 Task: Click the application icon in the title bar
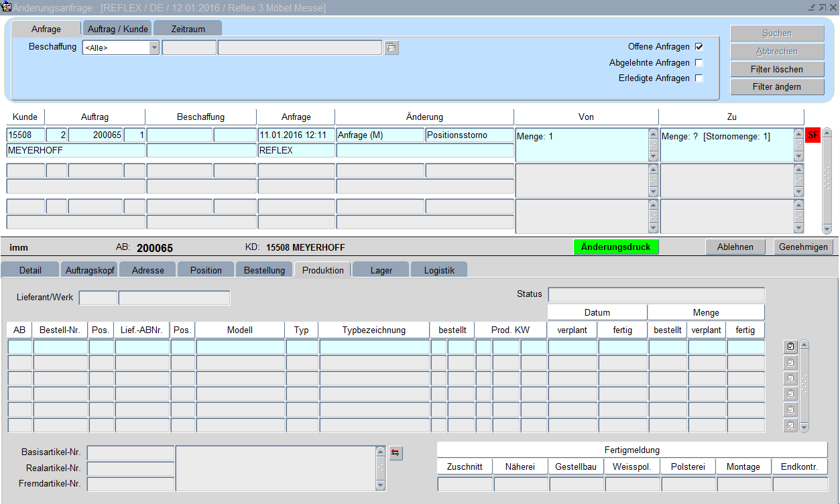[x=6, y=7]
